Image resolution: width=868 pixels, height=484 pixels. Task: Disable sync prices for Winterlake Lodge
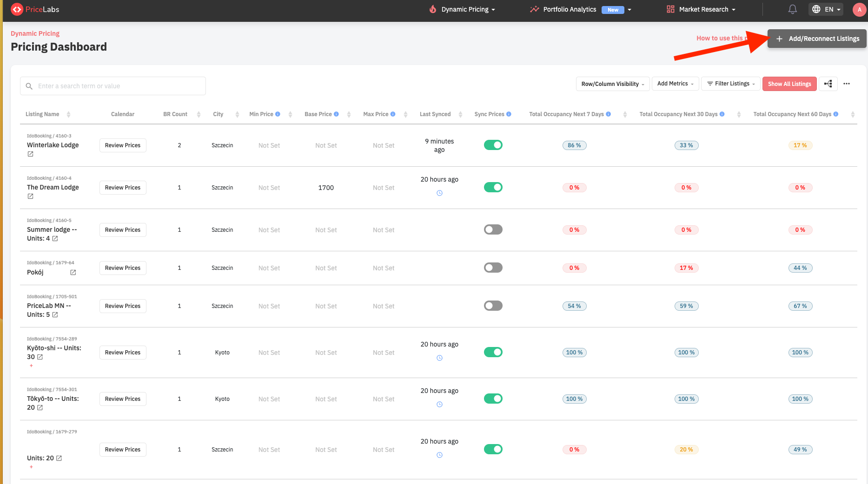493,145
